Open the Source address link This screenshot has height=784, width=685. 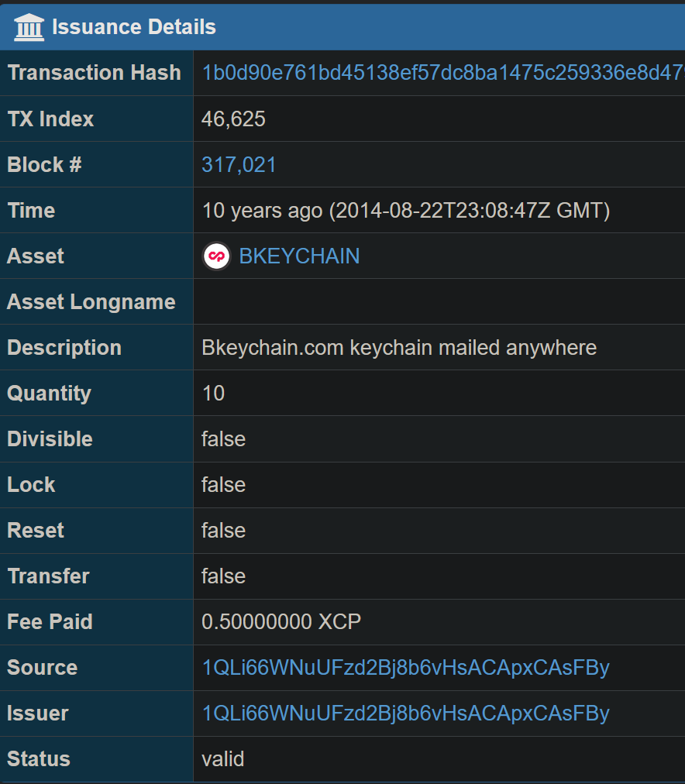(405, 668)
